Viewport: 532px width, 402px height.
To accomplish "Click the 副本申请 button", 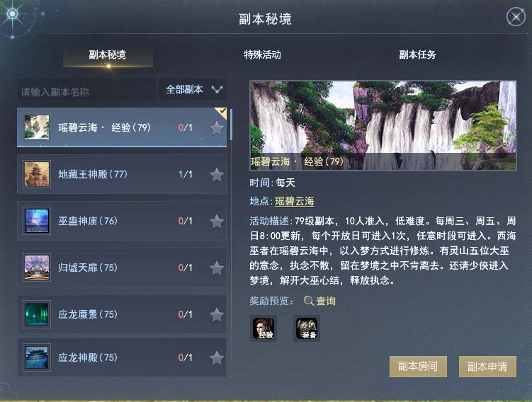I will [487, 367].
